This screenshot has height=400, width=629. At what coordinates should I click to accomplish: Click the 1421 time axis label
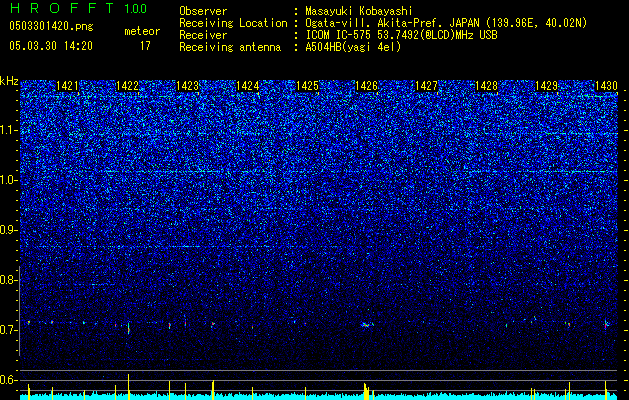point(67,85)
